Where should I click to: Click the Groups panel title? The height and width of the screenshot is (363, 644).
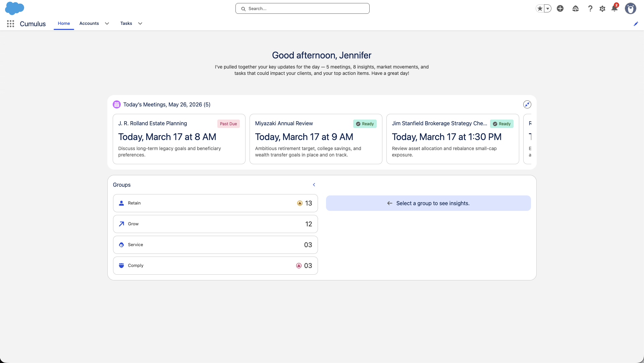coord(122,185)
